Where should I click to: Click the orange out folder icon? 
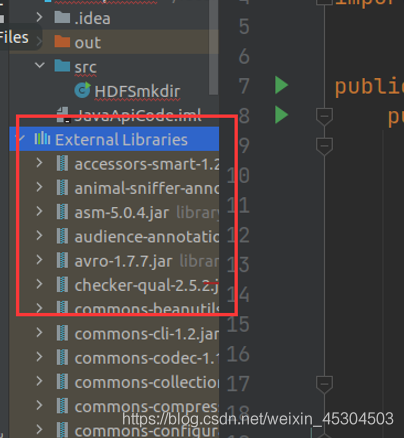pos(62,42)
